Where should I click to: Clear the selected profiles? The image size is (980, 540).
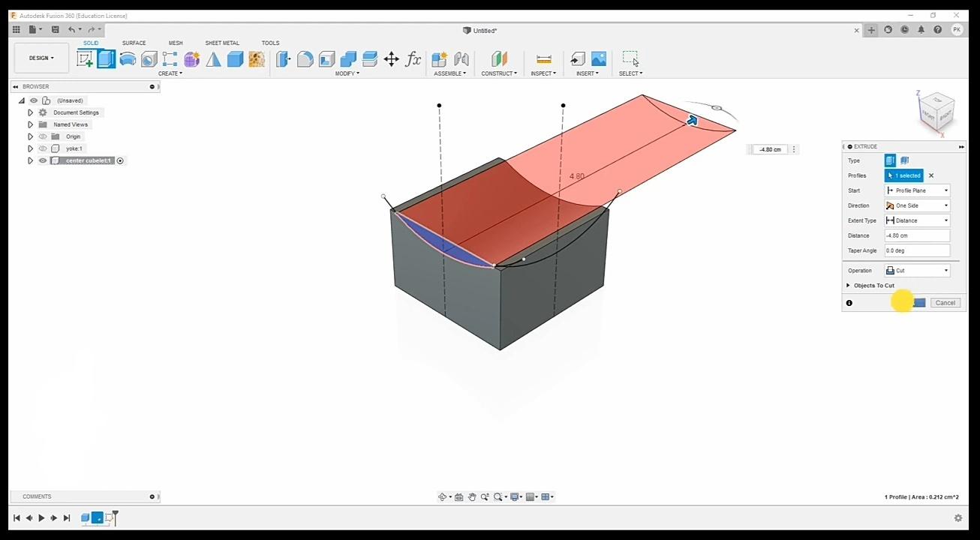point(931,175)
